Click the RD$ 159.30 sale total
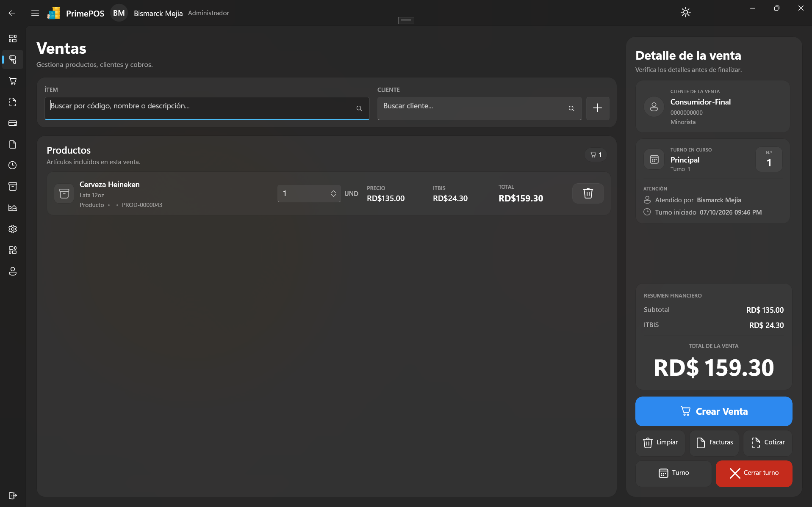Screen dimensions: 812x507 click(714, 368)
